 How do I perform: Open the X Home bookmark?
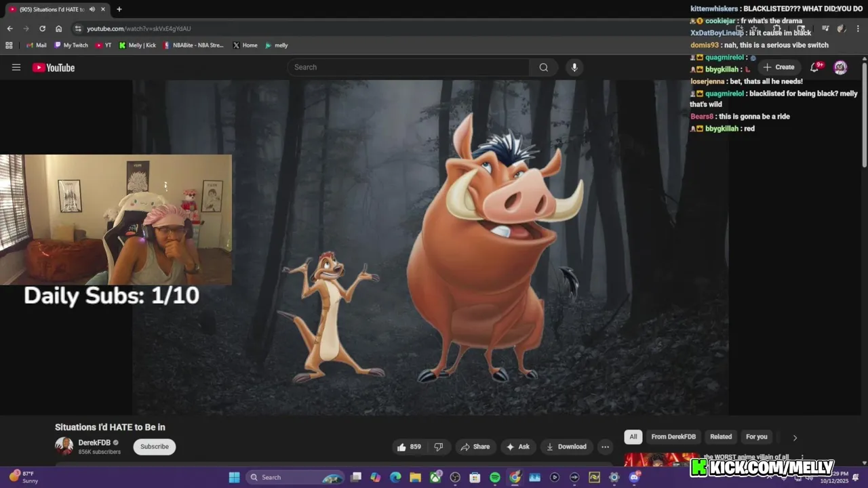(x=245, y=45)
